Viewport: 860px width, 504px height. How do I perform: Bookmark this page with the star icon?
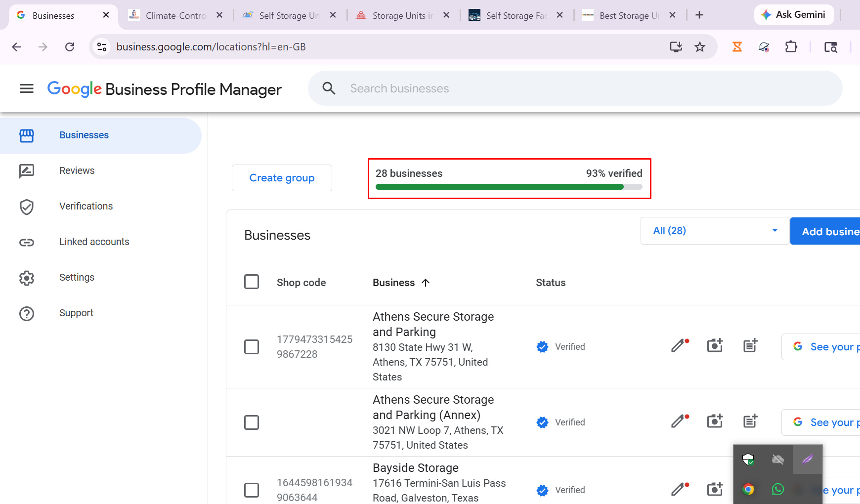coord(700,47)
